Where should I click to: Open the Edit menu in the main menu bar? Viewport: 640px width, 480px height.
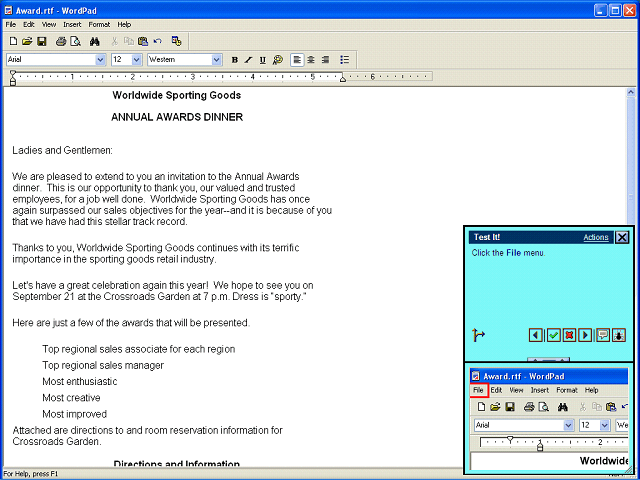click(29, 24)
